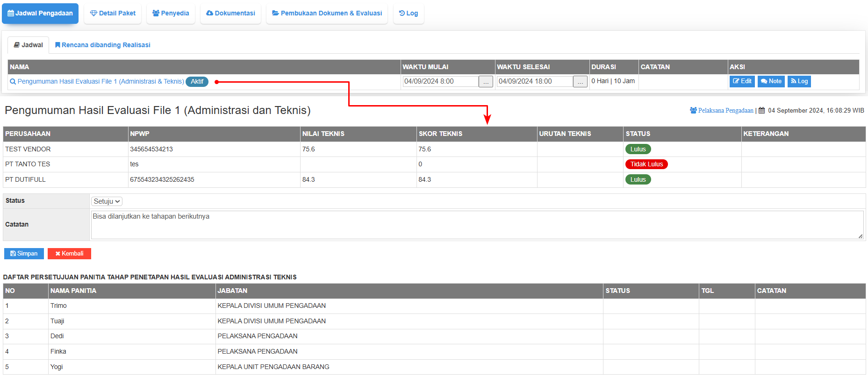Open date picker for Waktu Mulai
Image resolution: width=868 pixels, height=377 pixels.
pyautogui.click(x=486, y=82)
